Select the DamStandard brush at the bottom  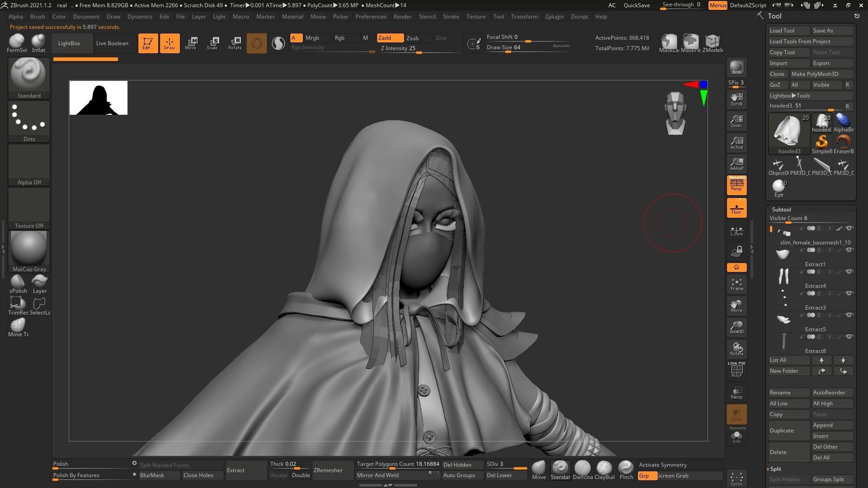(582, 470)
